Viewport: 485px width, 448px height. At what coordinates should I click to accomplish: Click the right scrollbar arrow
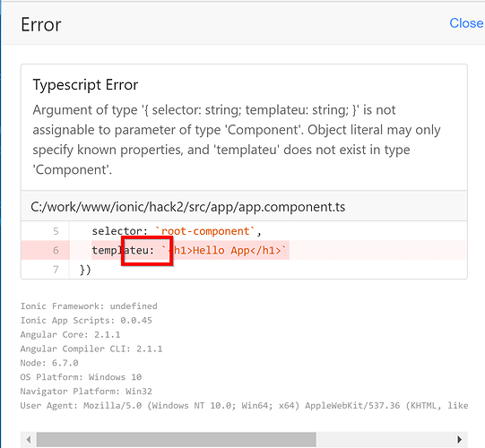point(459,439)
